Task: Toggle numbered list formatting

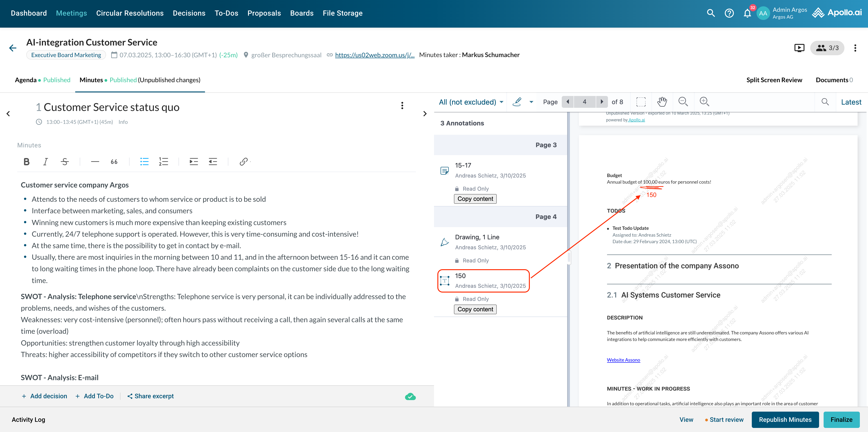Action: tap(163, 162)
